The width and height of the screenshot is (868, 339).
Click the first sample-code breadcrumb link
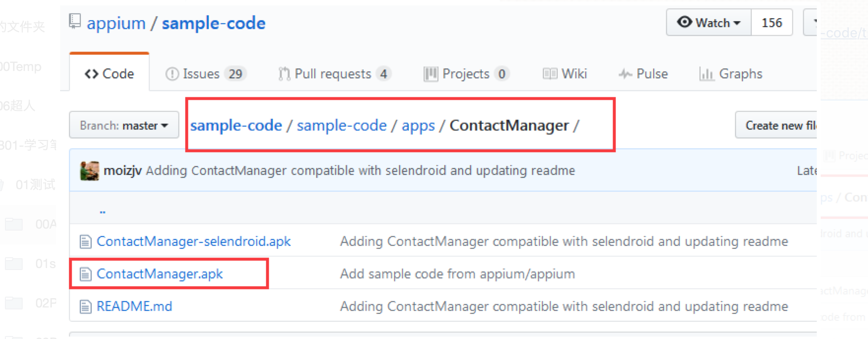tap(236, 126)
